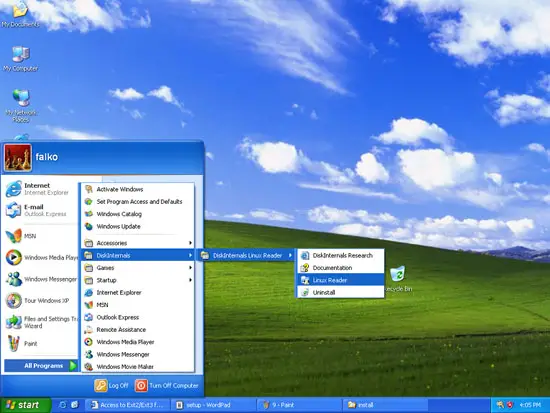Image resolution: width=550 pixels, height=413 pixels.
Task: Click the Windows Media Player icon in the pinned list
Action: coord(13,258)
